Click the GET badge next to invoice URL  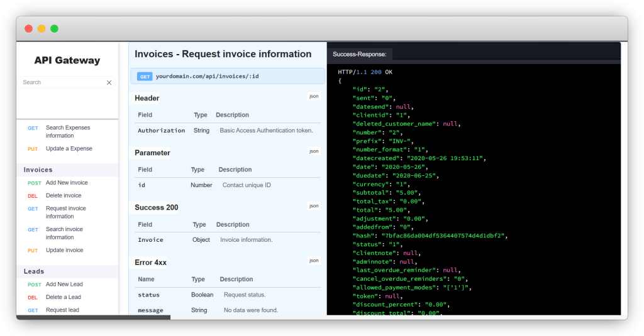145,77
